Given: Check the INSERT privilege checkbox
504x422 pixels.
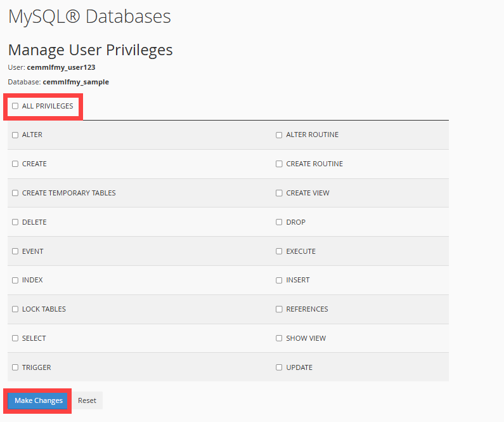Looking at the screenshot, I should 279,280.
